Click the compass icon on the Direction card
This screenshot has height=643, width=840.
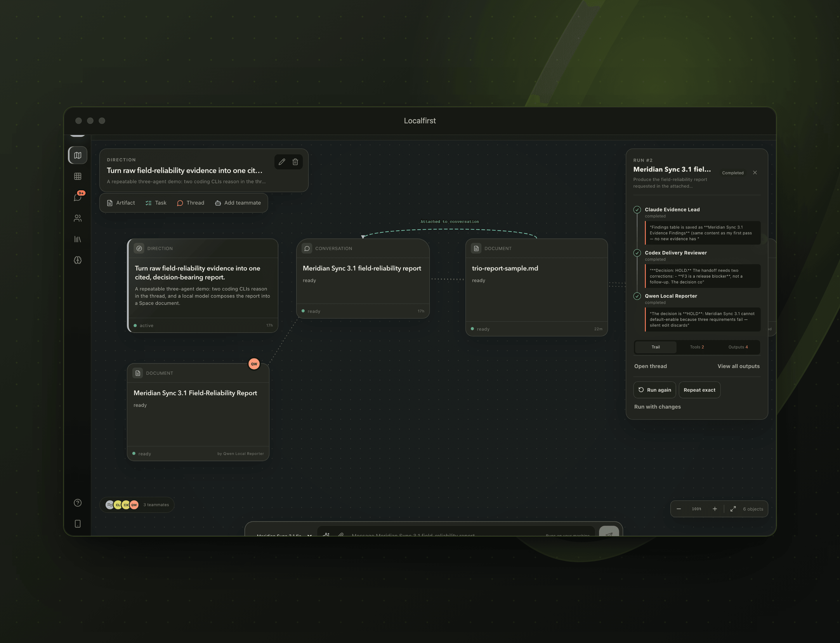[x=139, y=248]
